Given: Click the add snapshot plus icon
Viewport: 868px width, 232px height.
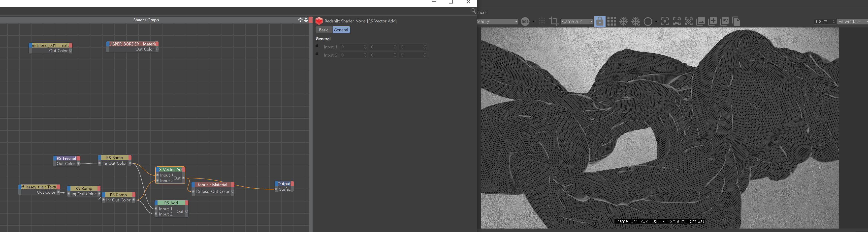Looking at the screenshot, I should [x=712, y=22].
